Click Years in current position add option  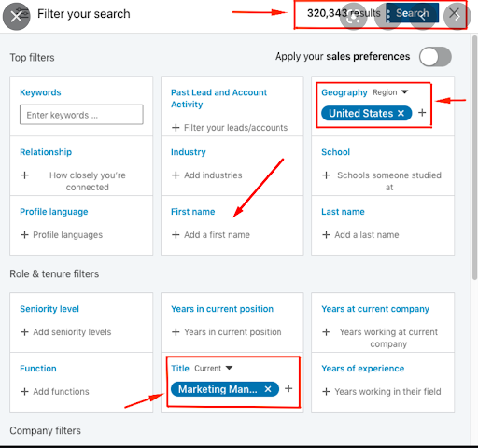click(x=232, y=332)
